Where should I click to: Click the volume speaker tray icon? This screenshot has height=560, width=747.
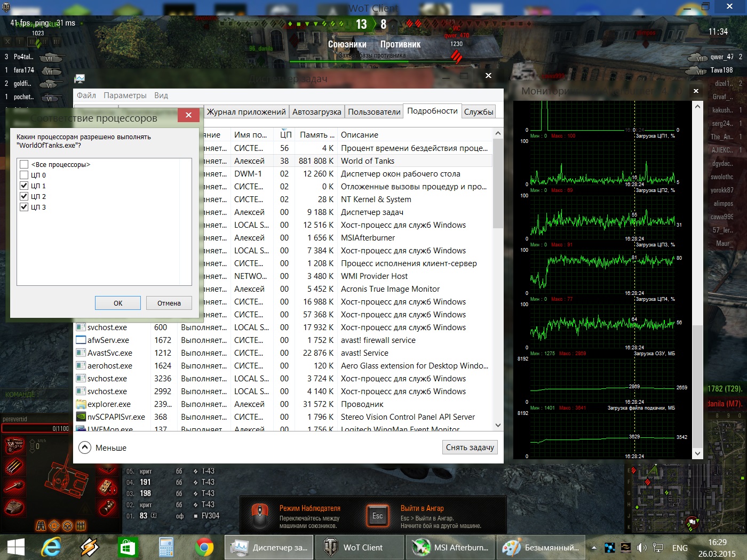(642, 548)
